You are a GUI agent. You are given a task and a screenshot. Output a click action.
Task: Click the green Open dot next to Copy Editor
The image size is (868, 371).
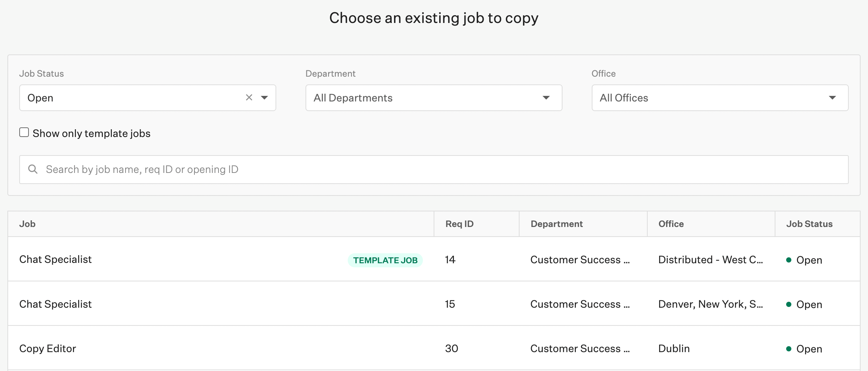788,348
